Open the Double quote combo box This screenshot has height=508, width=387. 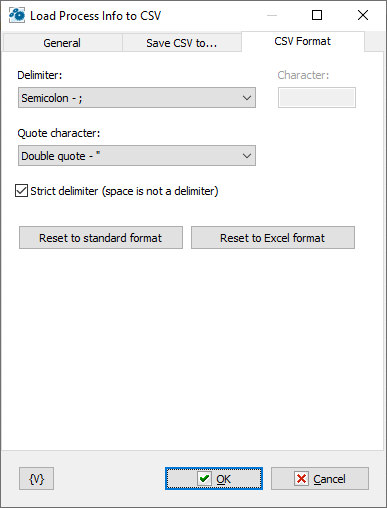tap(137, 156)
